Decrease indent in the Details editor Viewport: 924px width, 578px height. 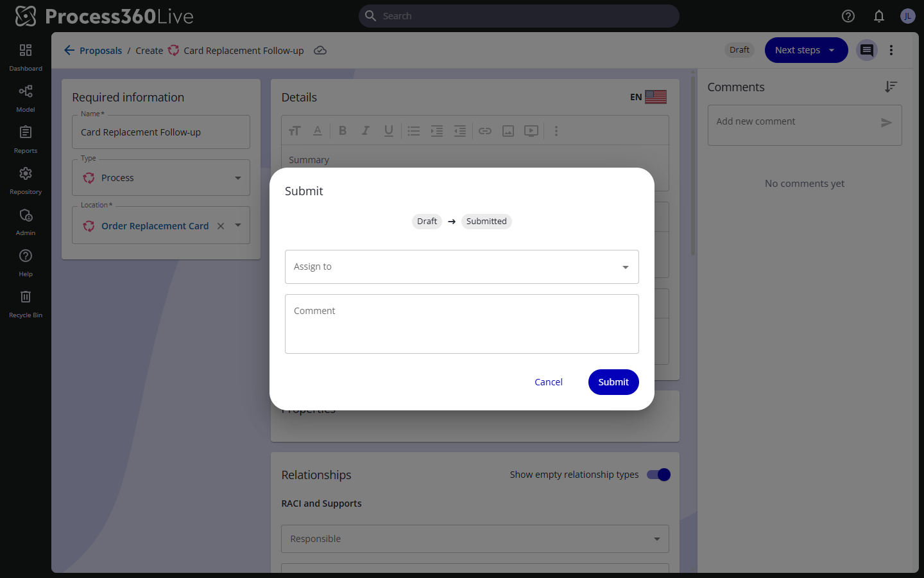click(x=460, y=131)
